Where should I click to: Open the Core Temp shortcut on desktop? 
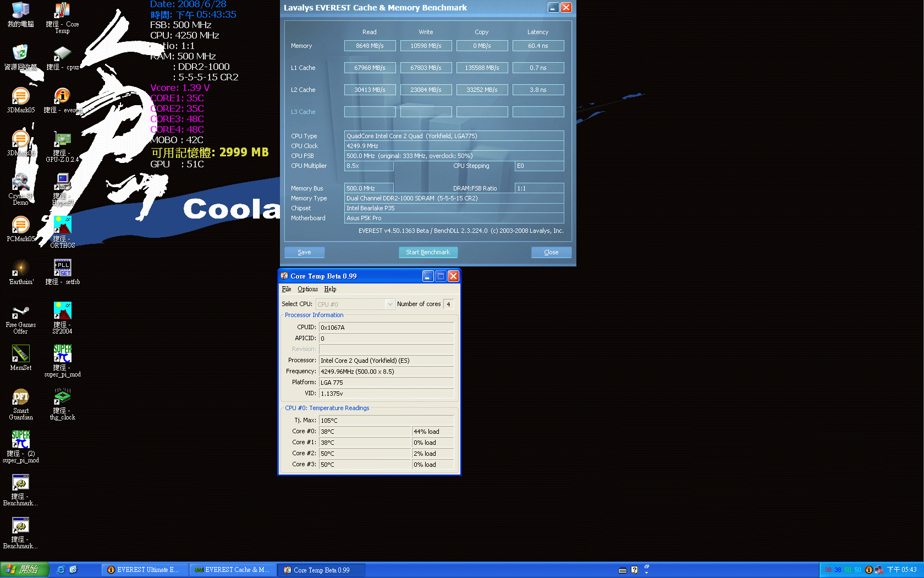pyautogui.click(x=62, y=18)
